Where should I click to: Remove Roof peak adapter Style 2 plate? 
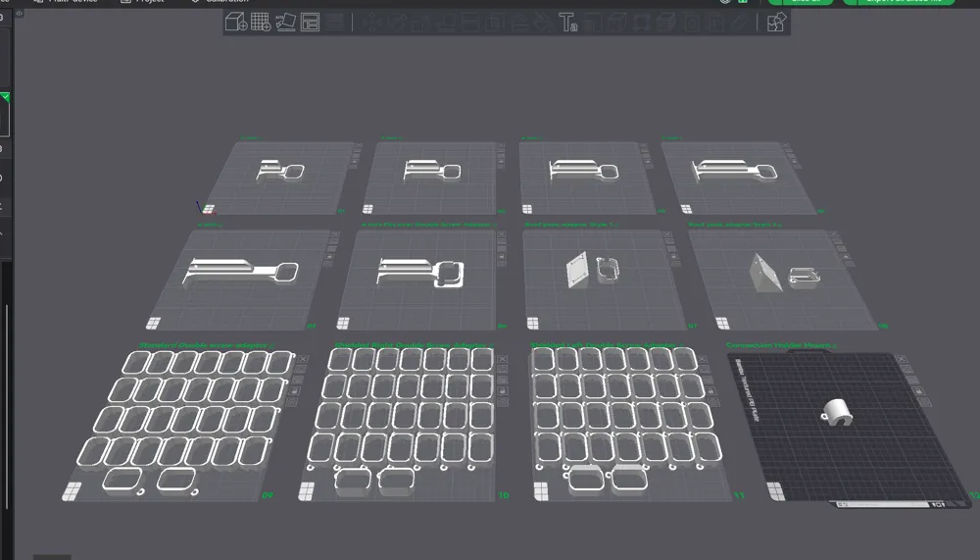[833, 235]
